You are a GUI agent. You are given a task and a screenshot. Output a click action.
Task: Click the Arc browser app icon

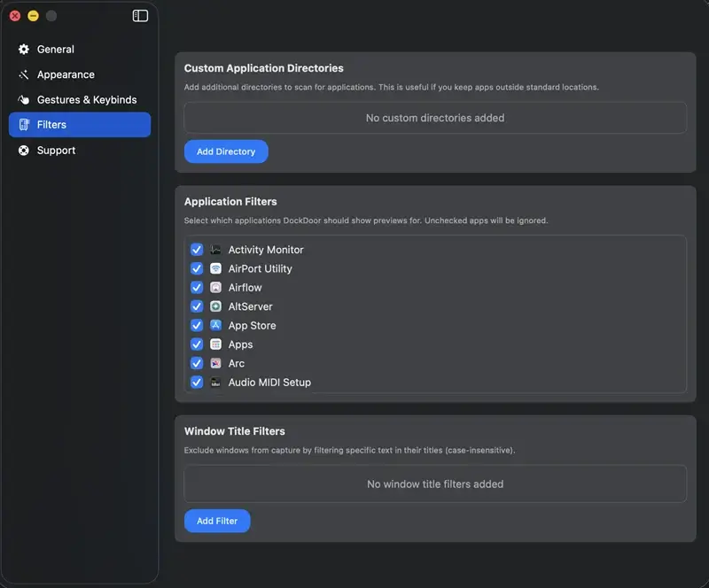[215, 364]
